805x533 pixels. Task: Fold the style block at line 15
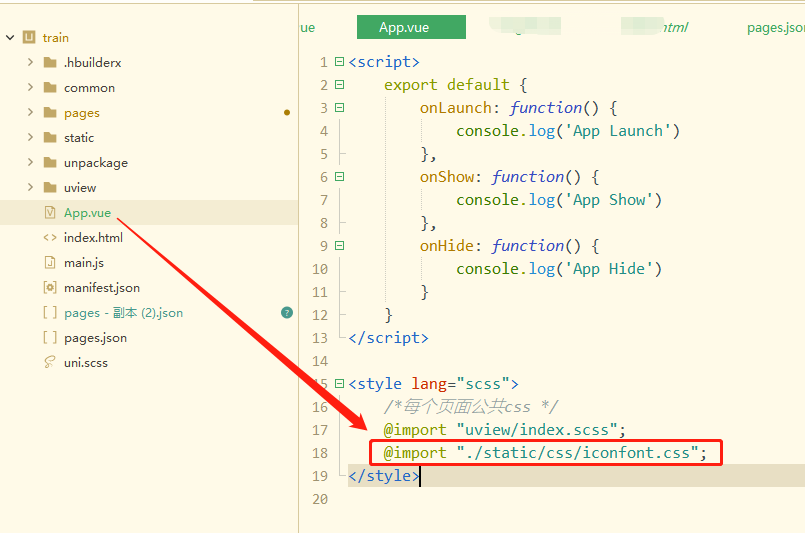[x=339, y=384]
